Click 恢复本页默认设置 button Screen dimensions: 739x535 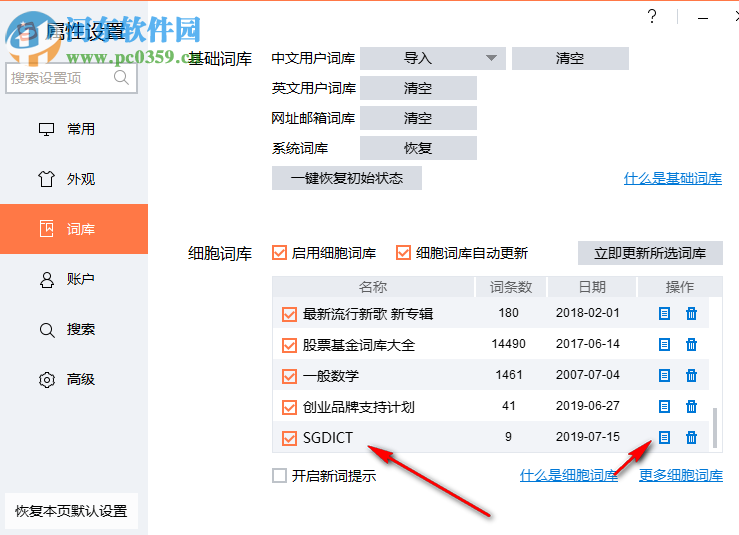pyautogui.click(x=71, y=511)
